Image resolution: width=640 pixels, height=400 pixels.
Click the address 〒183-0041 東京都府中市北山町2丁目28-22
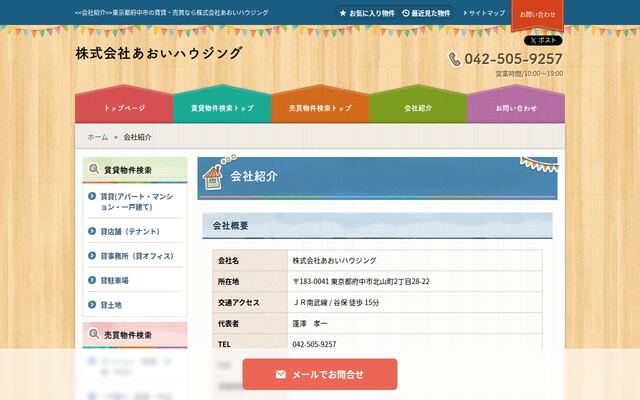click(x=361, y=282)
